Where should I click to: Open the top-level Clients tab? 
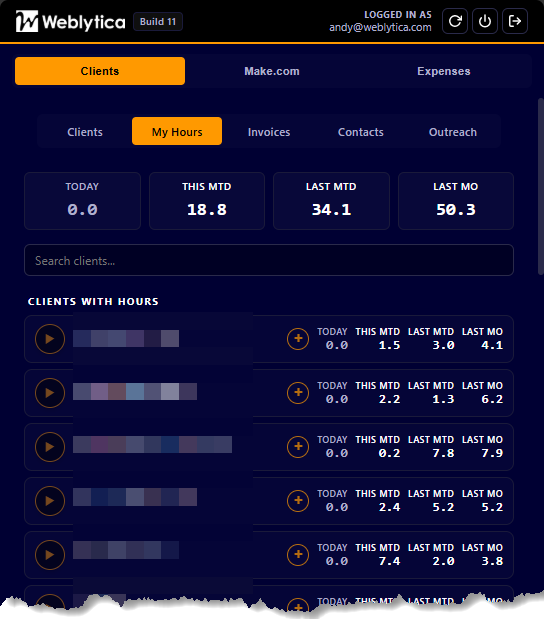coord(100,71)
